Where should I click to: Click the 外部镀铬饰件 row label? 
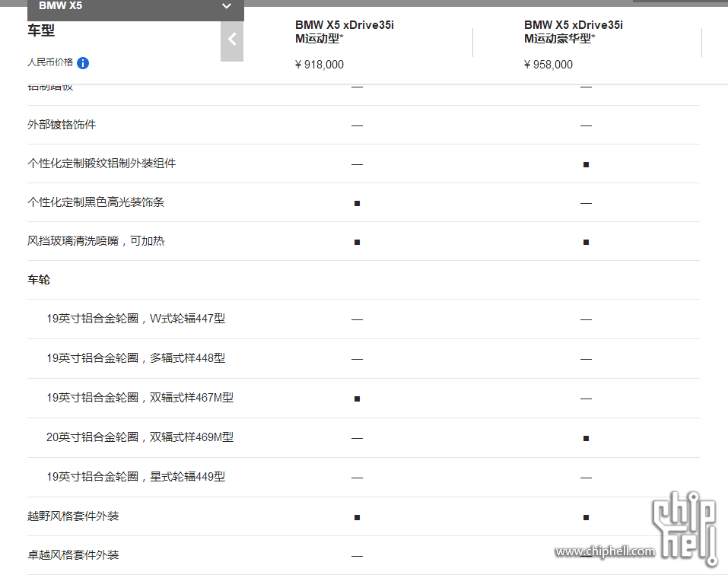(x=62, y=125)
